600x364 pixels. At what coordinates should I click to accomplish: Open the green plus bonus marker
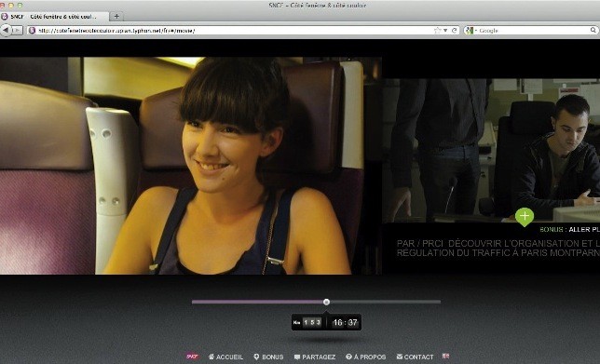[x=525, y=217]
